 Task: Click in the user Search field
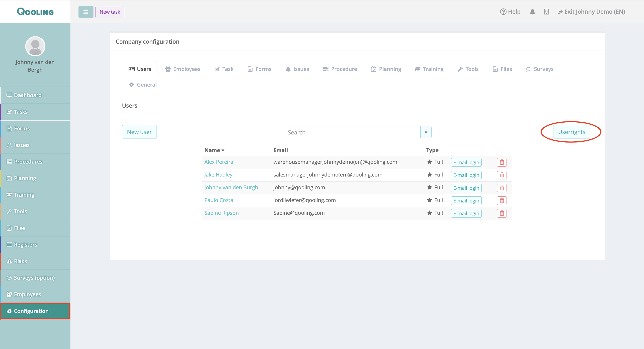tap(351, 132)
